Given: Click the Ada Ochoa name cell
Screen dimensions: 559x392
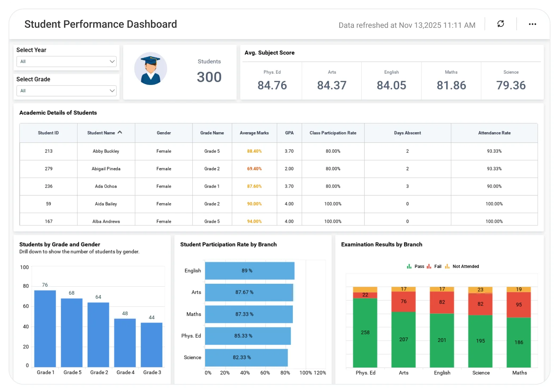Looking at the screenshot, I should coord(106,186).
